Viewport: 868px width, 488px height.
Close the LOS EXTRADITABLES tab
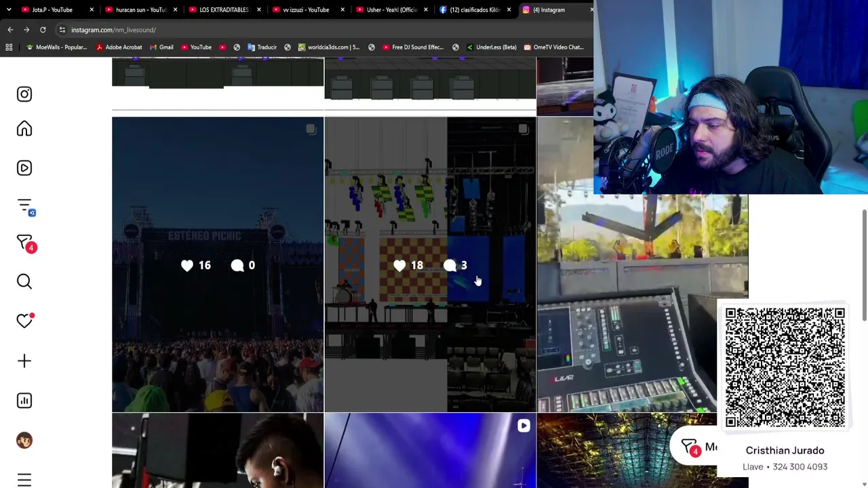pos(258,10)
